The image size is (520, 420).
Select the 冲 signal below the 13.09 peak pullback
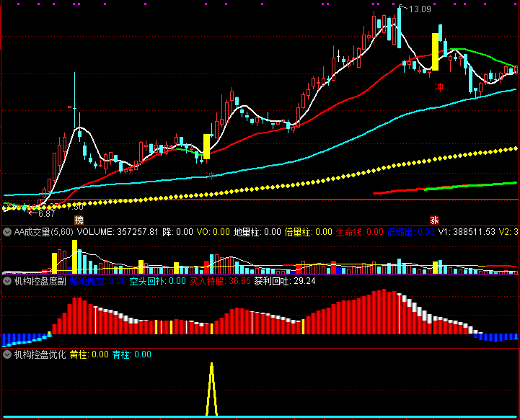[439, 87]
